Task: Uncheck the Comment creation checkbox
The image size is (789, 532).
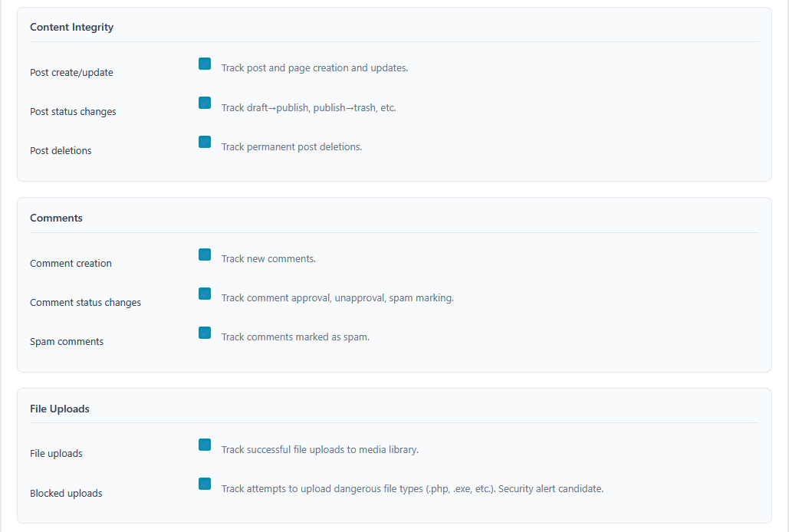Action: coord(205,254)
